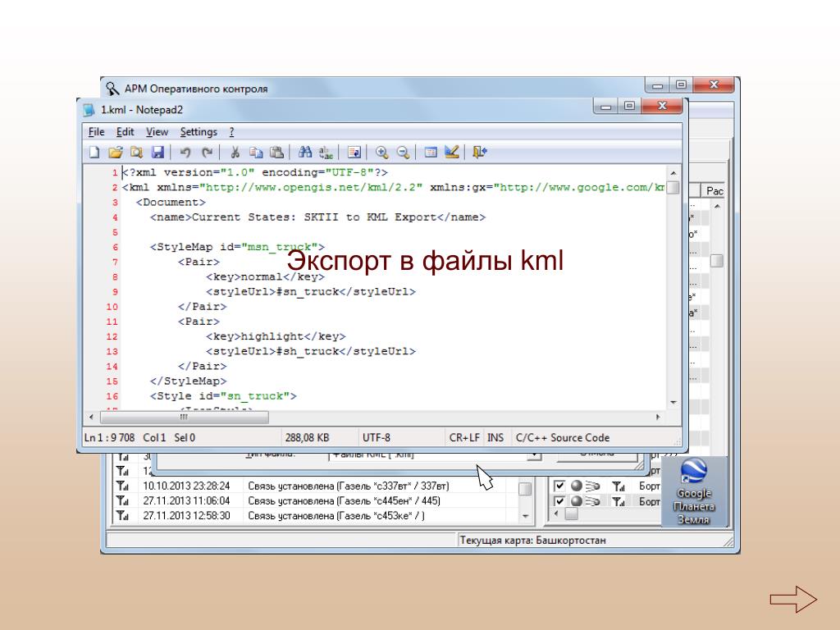Zoom in on the text

coord(382,153)
